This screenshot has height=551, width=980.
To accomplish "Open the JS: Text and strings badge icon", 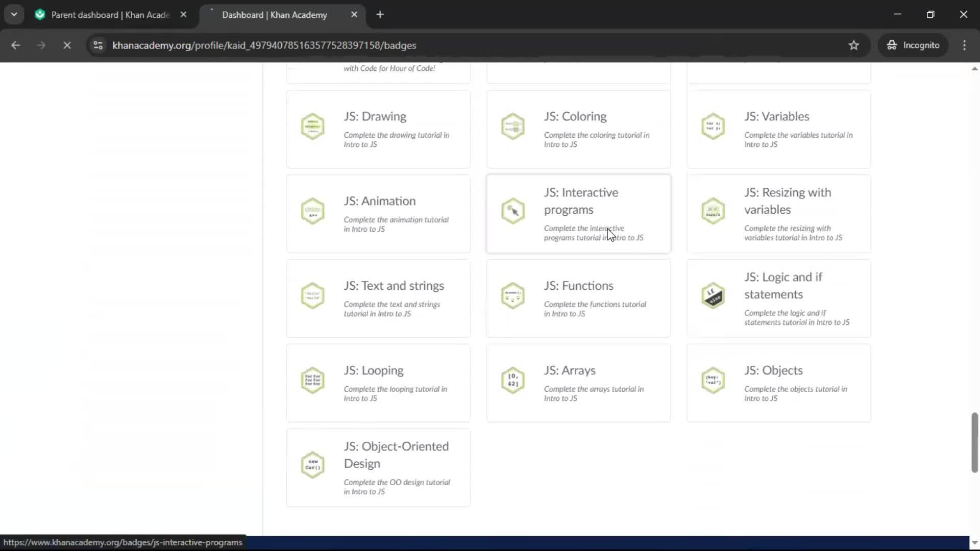I will pyautogui.click(x=312, y=295).
